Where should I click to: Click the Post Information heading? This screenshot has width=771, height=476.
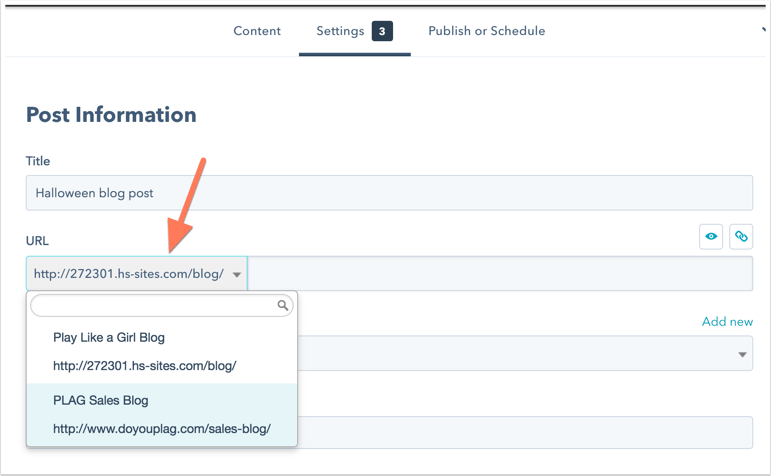click(111, 115)
